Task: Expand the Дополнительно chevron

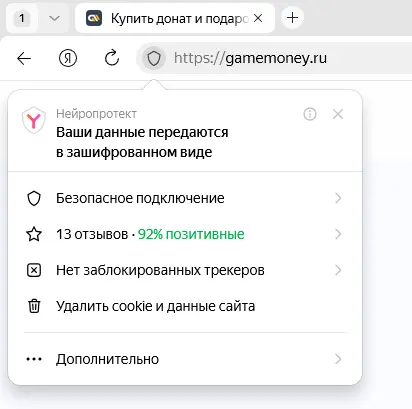Action: click(x=338, y=359)
